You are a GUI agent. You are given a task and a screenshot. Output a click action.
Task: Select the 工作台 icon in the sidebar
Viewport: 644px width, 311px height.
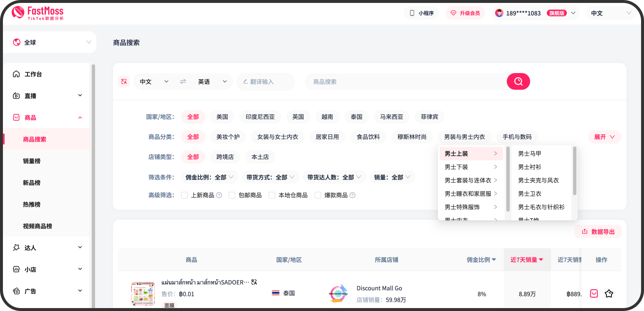15,74
